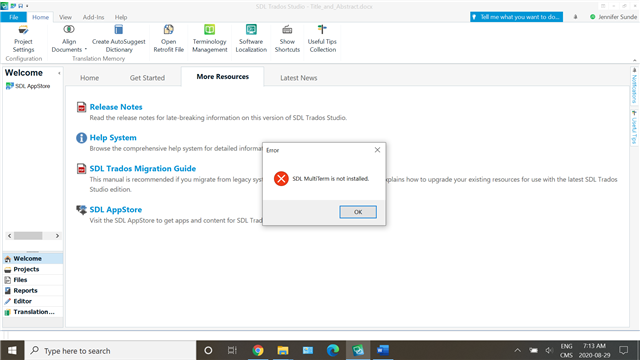Click the Release Notes PDF icon
Screen dimensions: 640x360
pos(81,107)
